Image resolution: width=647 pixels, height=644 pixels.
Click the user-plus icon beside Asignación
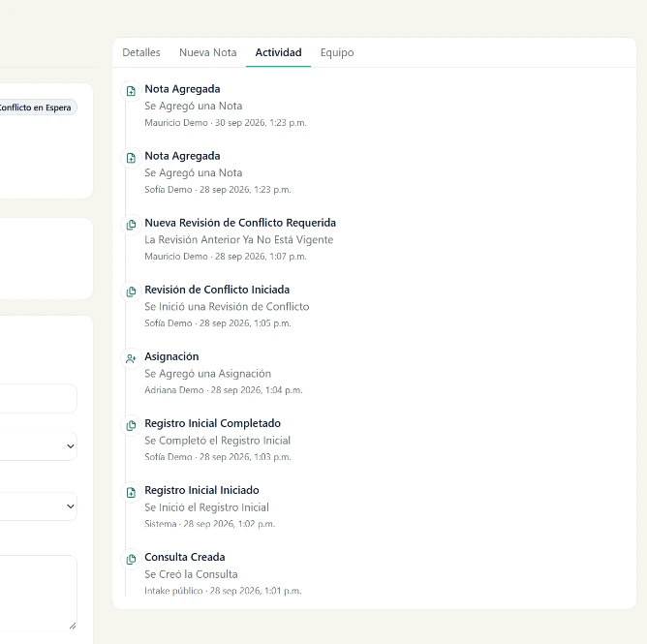pos(131,358)
